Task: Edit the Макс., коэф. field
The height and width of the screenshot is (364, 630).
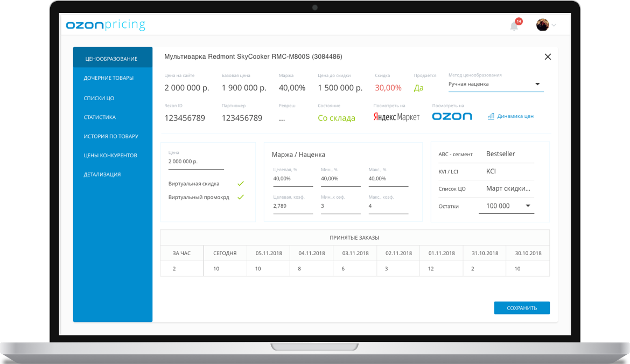Action: tap(388, 206)
